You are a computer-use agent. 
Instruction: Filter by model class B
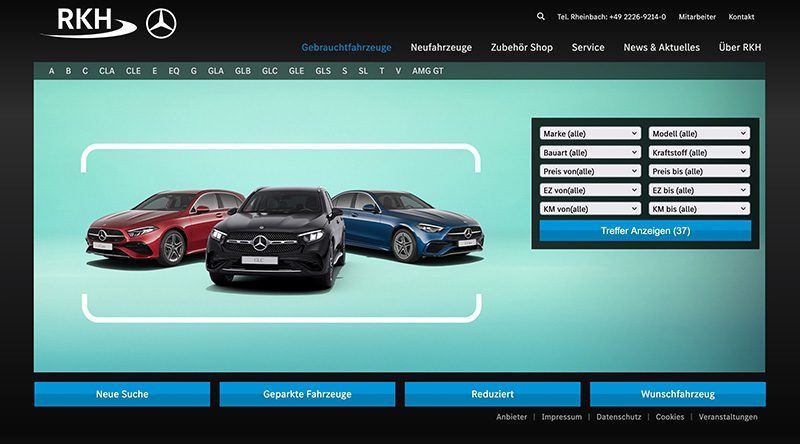pos(68,71)
